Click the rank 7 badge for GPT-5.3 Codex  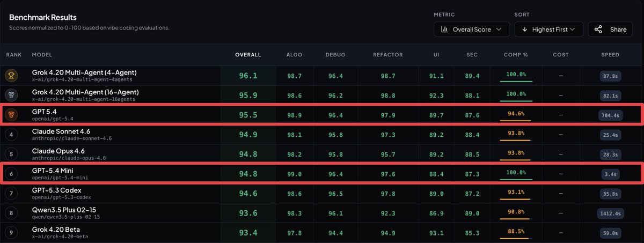click(x=12, y=193)
